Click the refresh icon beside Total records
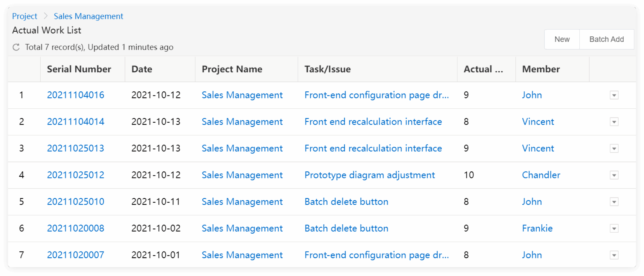This screenshot has width=644, height=276. pos(16,47)
